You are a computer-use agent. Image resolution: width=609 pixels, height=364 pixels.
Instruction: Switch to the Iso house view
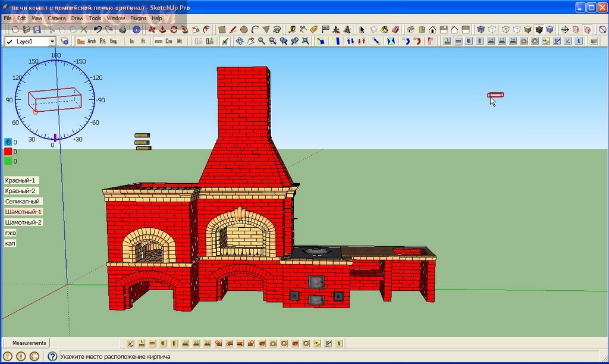pyautogui.click(x=410, y=29)
